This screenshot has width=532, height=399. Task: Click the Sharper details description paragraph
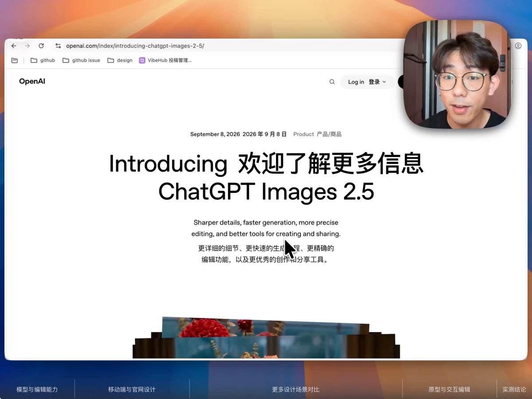tap(266, 228)
